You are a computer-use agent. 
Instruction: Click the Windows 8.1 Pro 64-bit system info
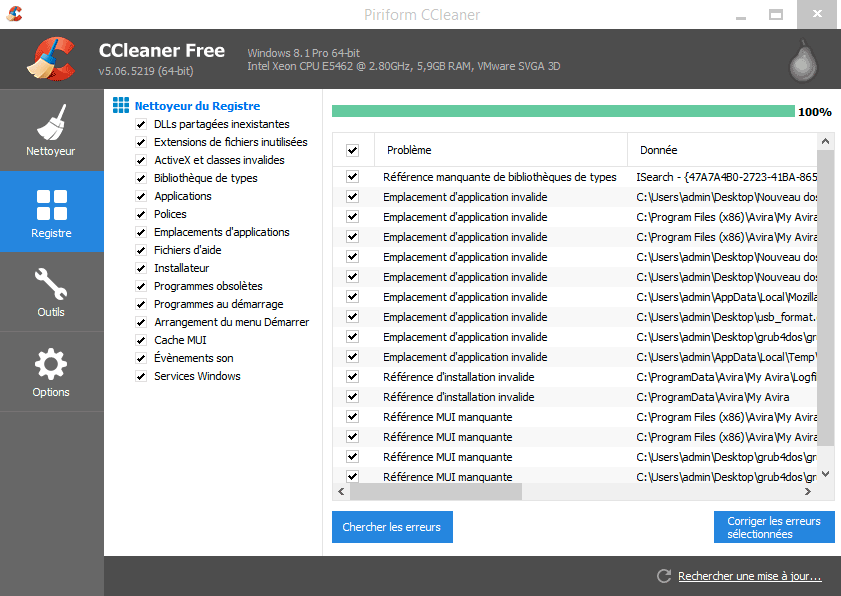304,53
